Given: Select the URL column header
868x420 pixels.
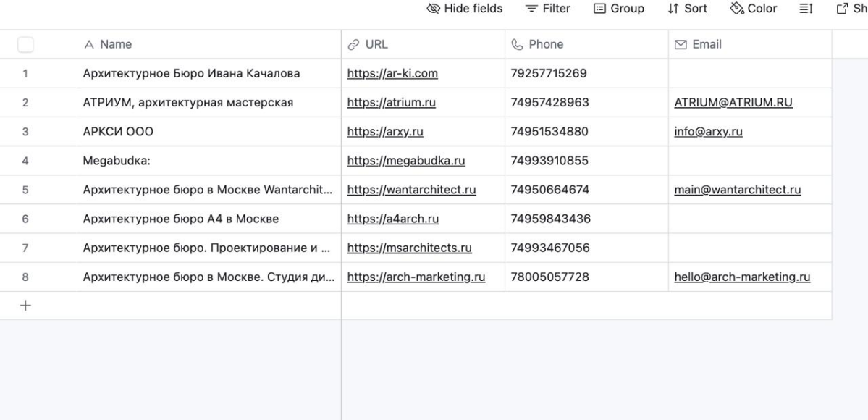Looking at the screenshot, I should (423, 44).
